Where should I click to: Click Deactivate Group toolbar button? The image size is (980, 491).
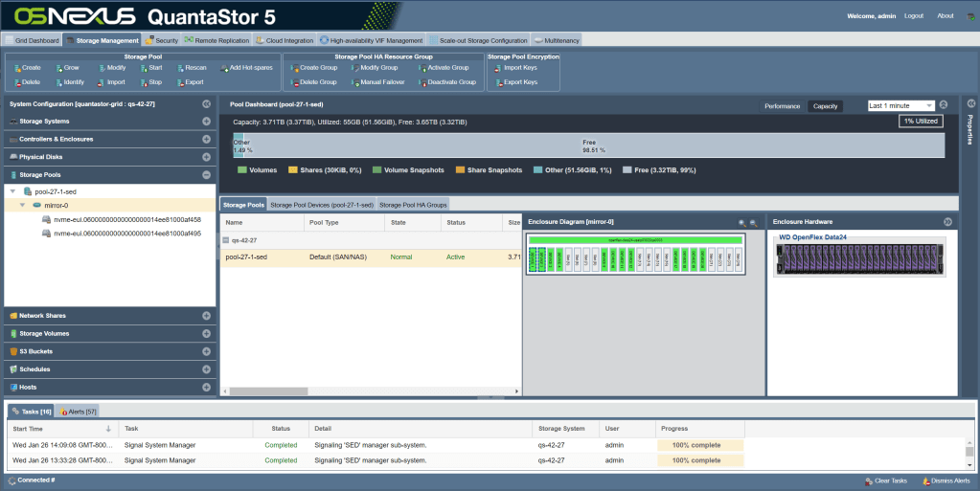(447, 82)
